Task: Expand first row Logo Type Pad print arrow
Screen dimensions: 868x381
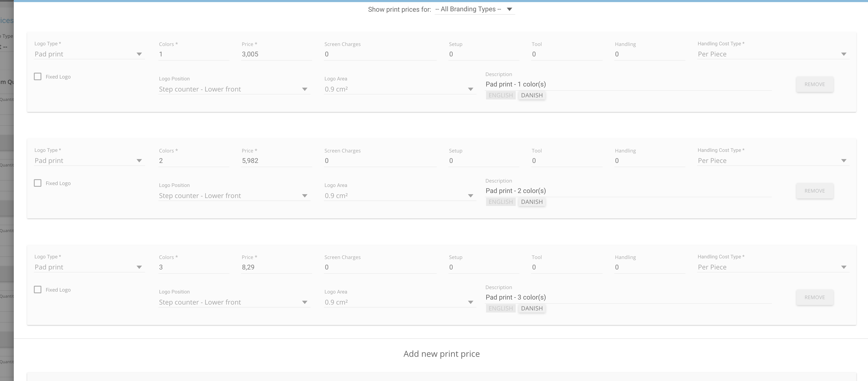Action: (x=139, y=54)
